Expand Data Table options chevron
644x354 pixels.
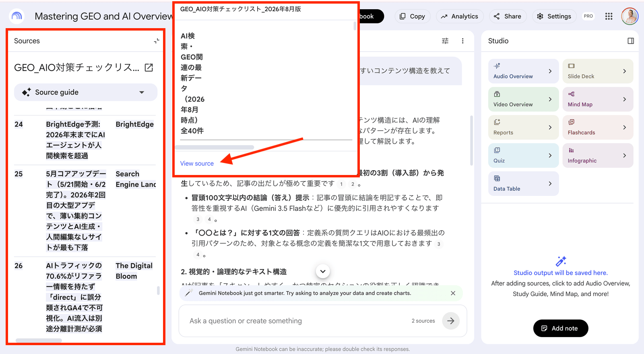(550, 184)
